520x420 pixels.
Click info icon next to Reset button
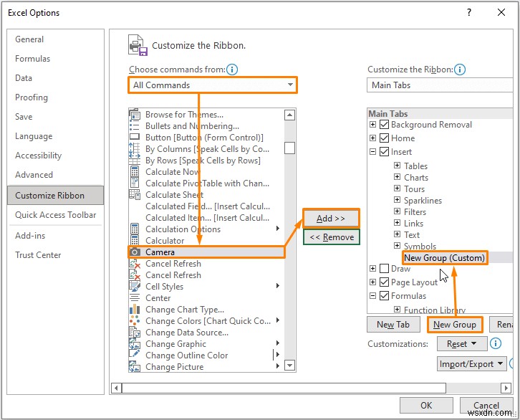(496, 343)
